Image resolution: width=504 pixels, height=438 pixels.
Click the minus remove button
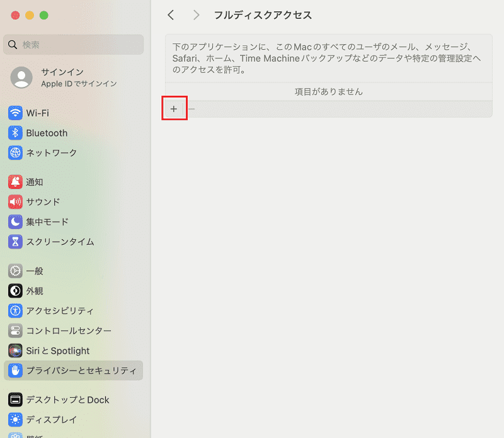(192, 109)
